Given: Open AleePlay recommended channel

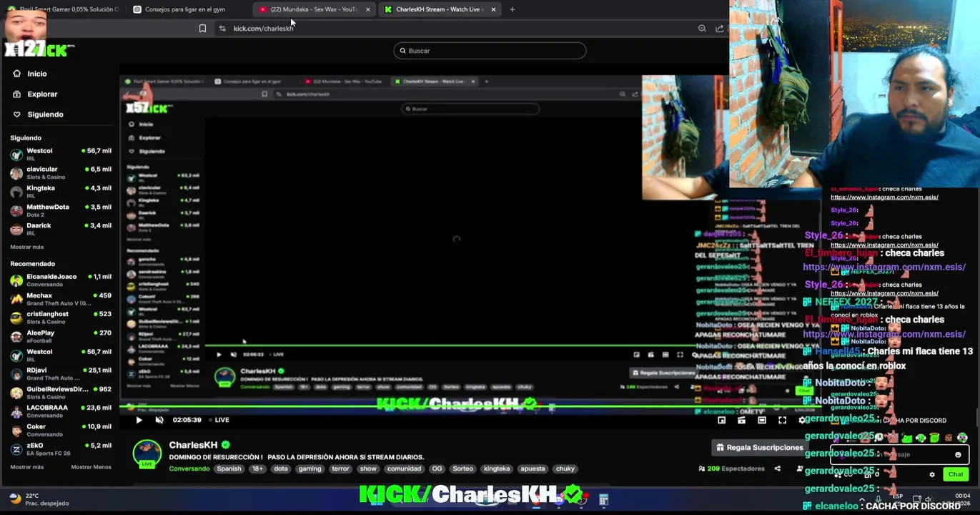Looking at the screenshot, I should point(61,336).
